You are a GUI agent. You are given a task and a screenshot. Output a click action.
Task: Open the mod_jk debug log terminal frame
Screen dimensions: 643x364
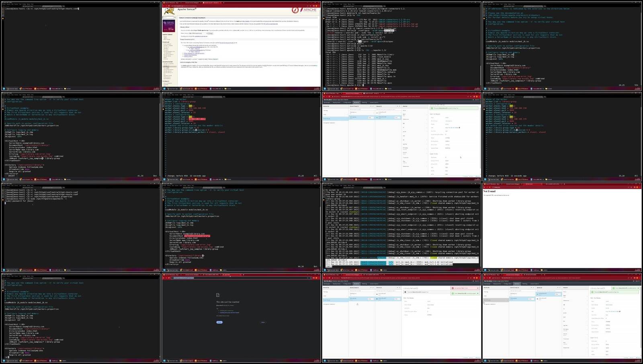pos(402,227)
